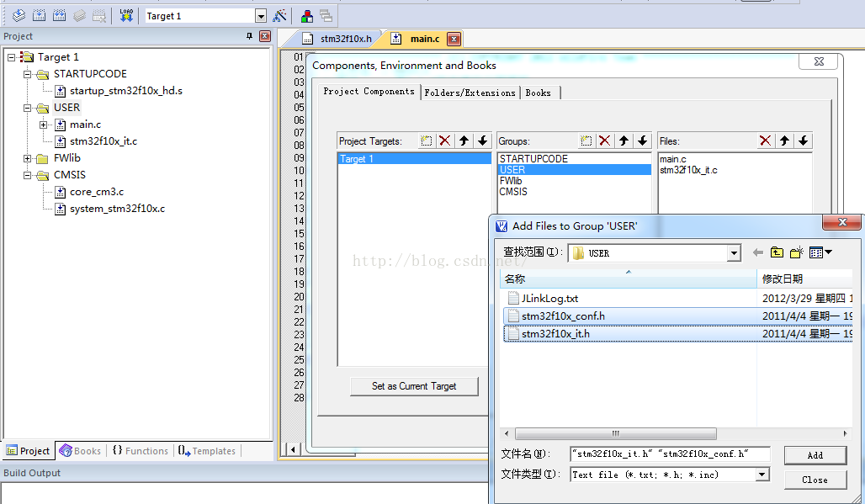Move Project Target up arrow
Screen dimensions: 865x504
464,141
